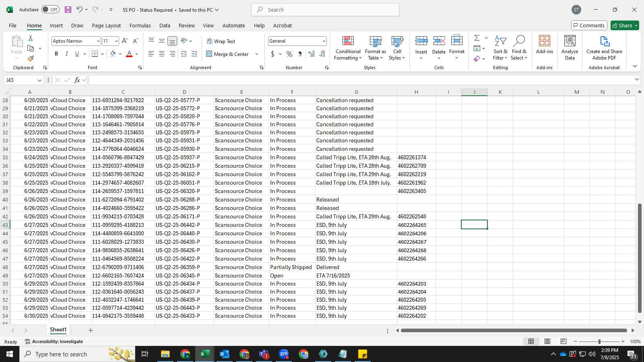Switch to the Insert tab
The image size is (644, 362).
coord(56,25)
